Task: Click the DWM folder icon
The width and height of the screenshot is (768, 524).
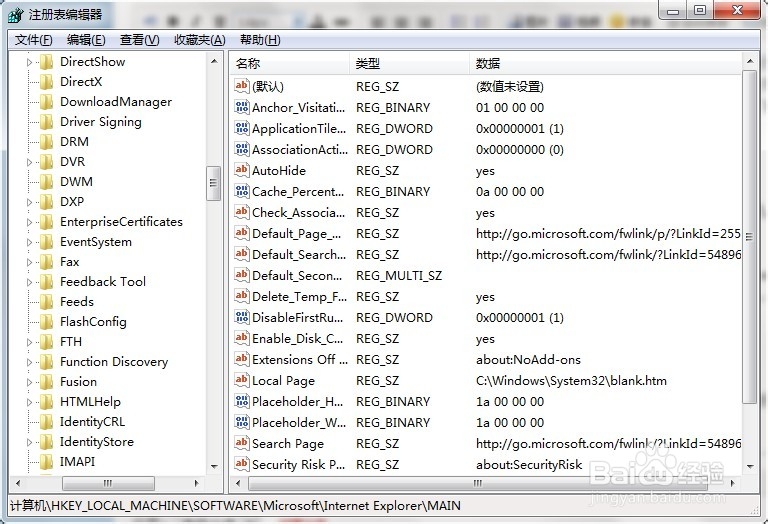Action: point(46,182)
